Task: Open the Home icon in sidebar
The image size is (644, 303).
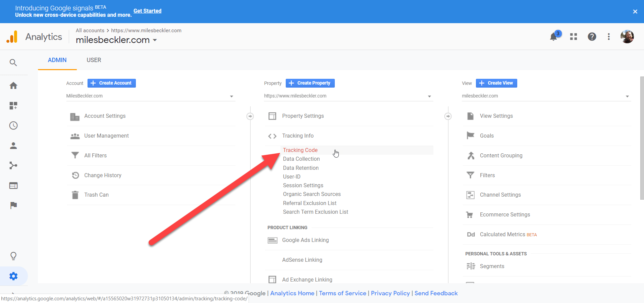Action: pyautogui.click(x=13, y=86)
